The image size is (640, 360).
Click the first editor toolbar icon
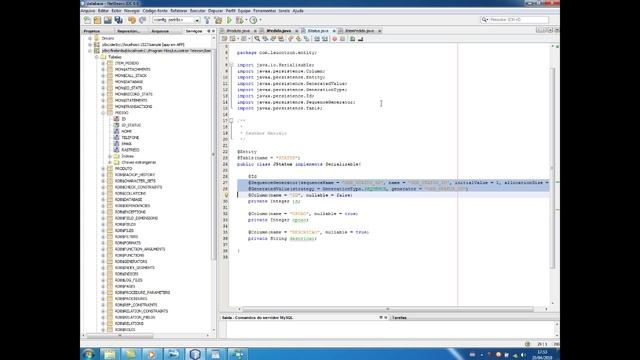point(224,39)
